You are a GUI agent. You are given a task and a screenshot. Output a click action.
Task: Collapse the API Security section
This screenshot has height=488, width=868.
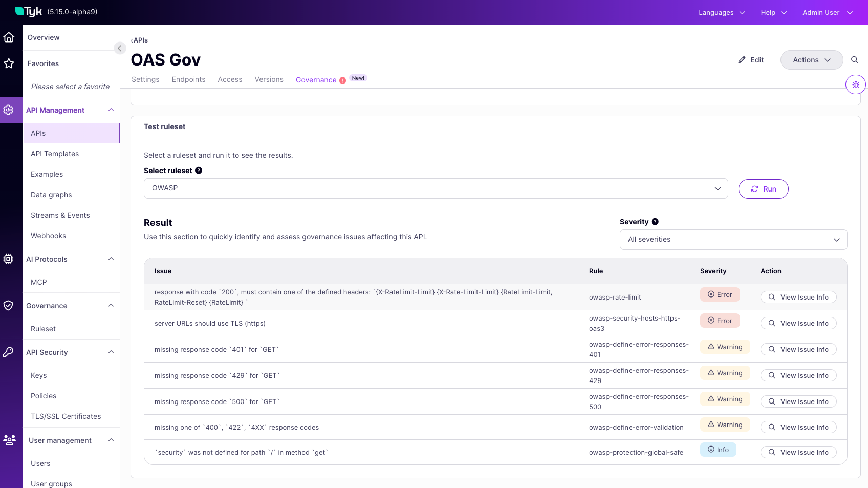click(111, 352)
